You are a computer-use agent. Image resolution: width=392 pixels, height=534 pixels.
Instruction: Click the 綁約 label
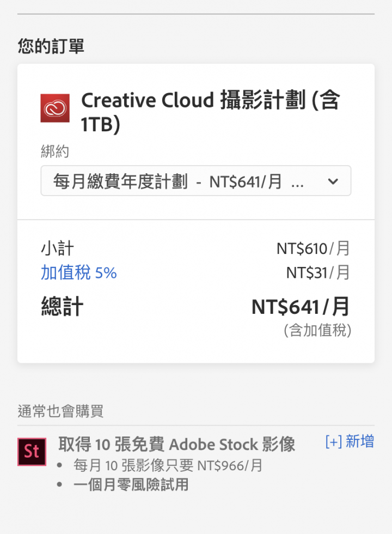click(x=55, y=151)
